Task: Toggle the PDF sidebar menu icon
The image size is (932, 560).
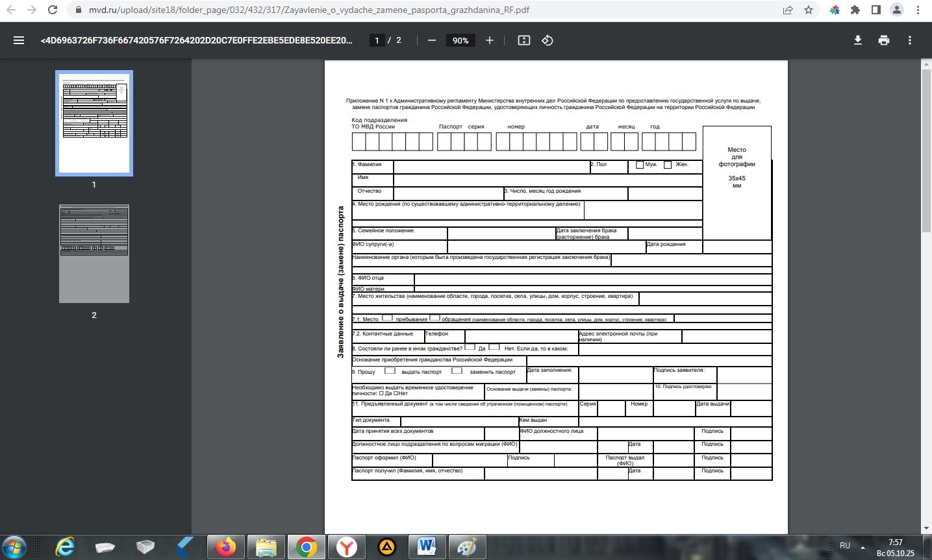Action: point(19,40)
